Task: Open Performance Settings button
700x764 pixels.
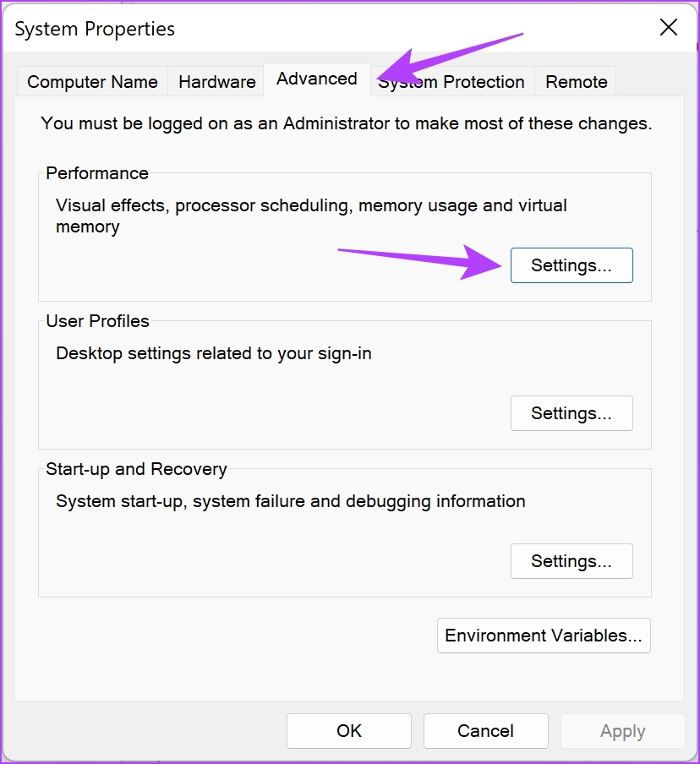Action: coord(571,265)
